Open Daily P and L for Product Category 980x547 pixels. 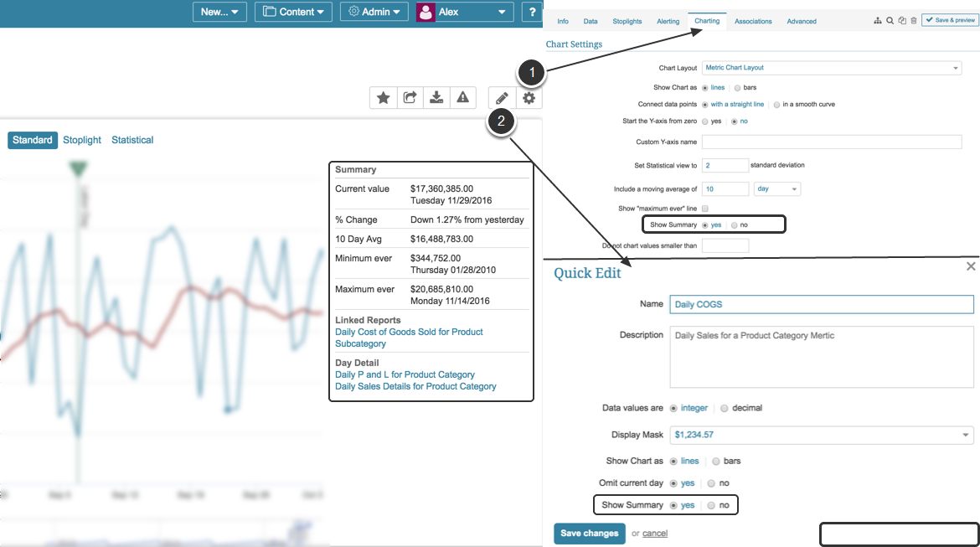405,374
